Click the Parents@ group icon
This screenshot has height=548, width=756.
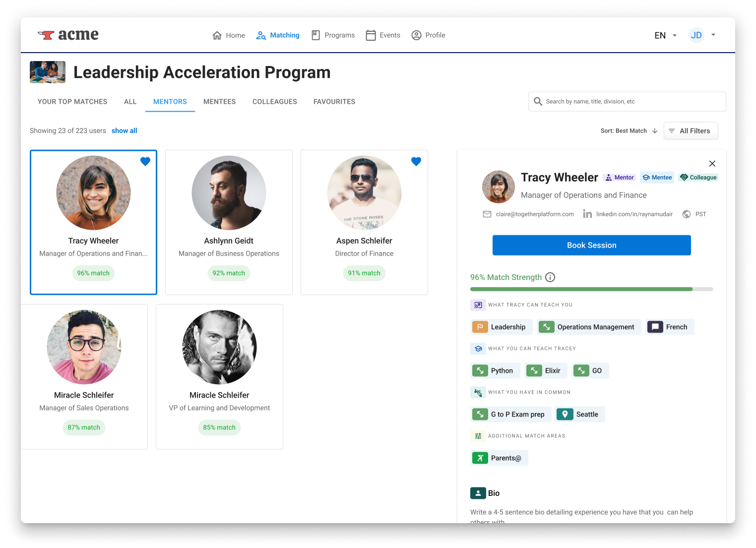[480, 458]
